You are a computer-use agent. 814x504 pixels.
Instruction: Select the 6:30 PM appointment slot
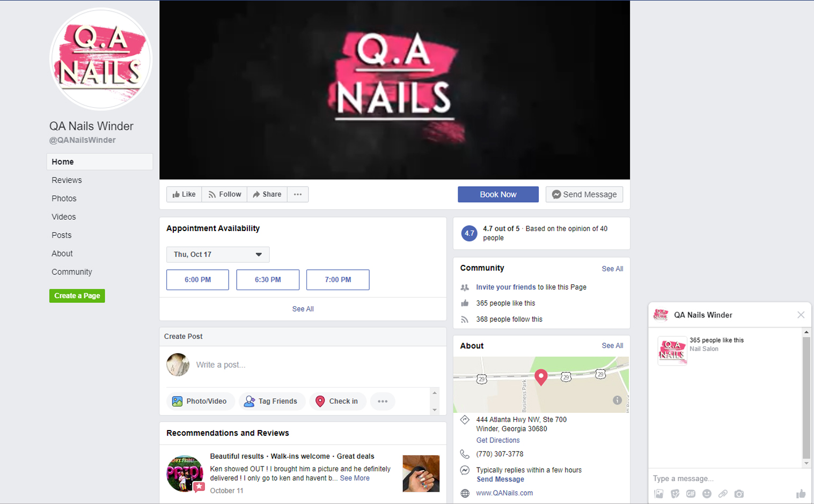[268, 279]
